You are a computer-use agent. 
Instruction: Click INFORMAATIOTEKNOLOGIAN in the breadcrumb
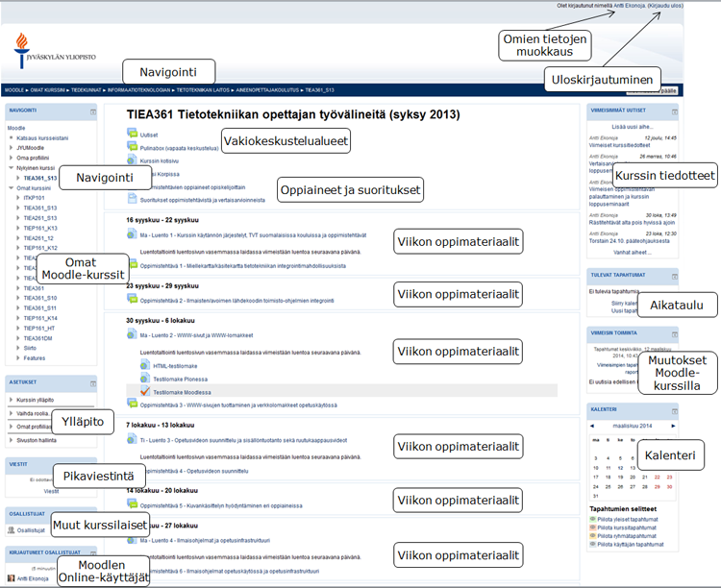pyautogui.click(x=138, y=90)
